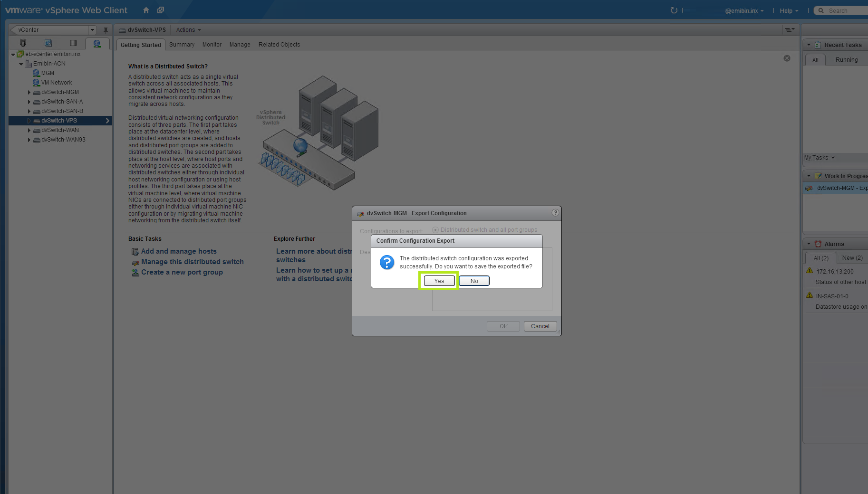Open the Actions dropdown menu

(x=189, y=30)
